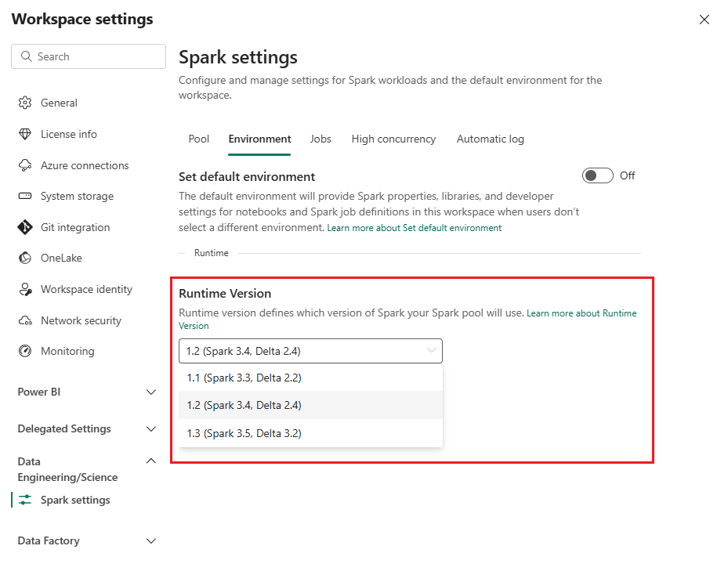Expand the Power BI section
Image resolution: width=728 pixels, height=582 pixels.
click(151, 392)
